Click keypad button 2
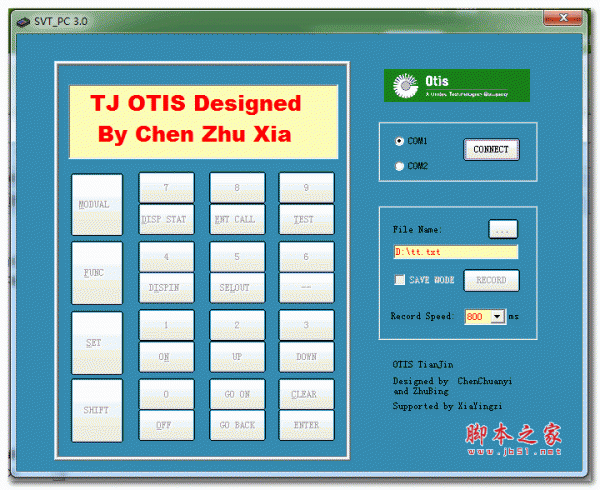600x490 pixels. click(x=237, y=325)
